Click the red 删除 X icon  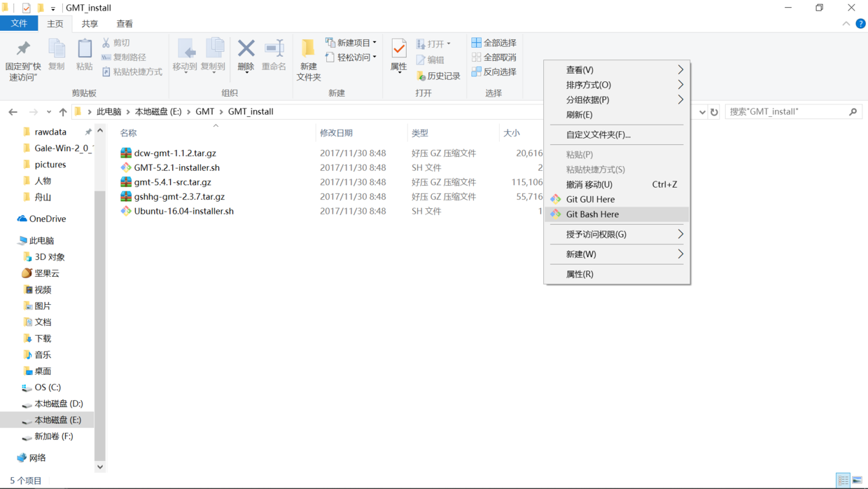[x=246, y=48]
